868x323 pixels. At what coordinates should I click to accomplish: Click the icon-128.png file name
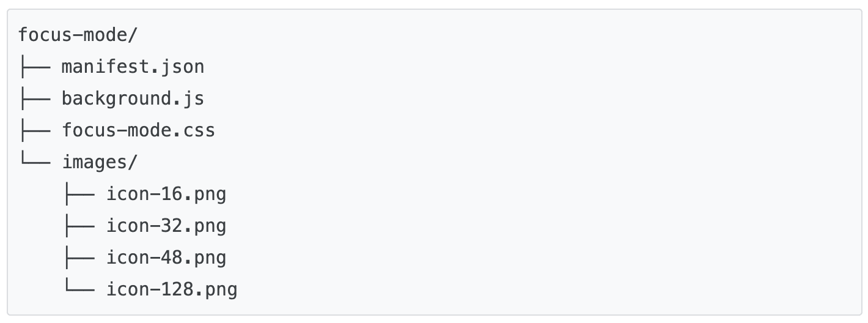pos(172,289)
